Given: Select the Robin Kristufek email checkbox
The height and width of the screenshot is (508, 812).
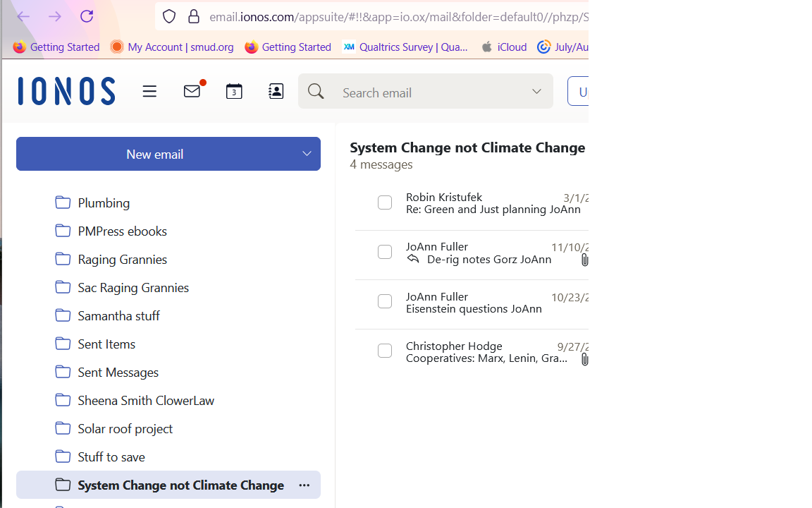Looking at the screenshot, I should [x=385, y=202].
